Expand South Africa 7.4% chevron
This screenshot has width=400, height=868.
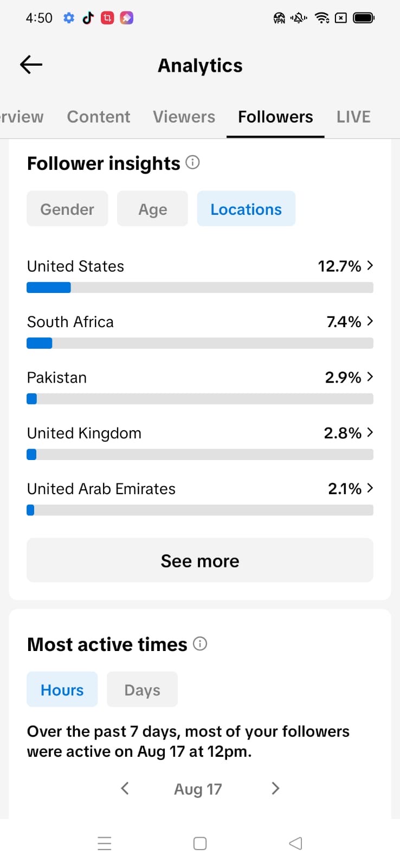pos(370,321)
